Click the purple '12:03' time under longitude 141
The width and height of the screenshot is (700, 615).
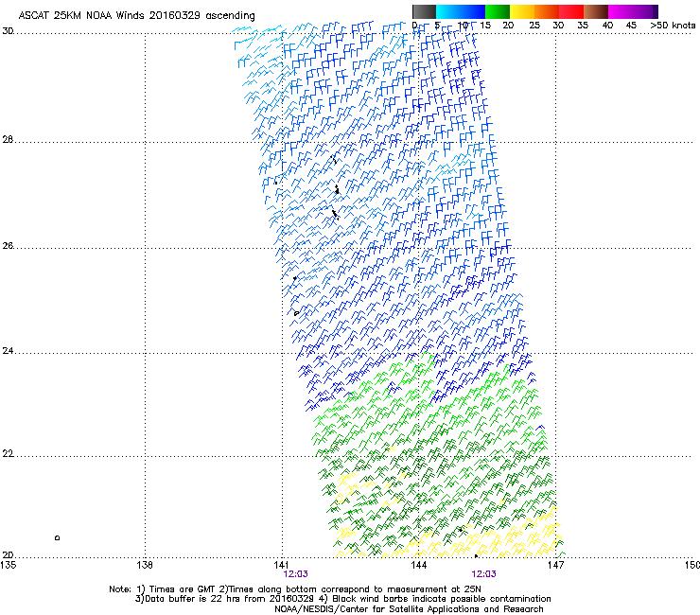(295, 574)
